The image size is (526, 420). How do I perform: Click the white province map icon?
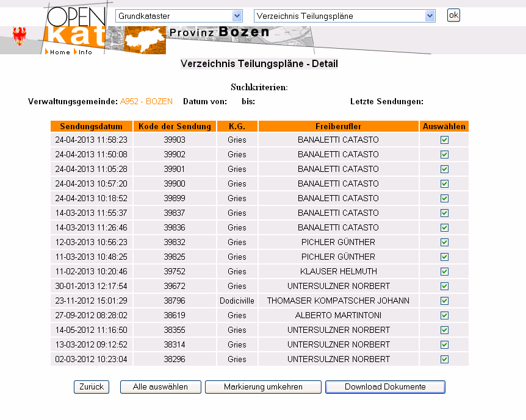tap(145, 40)
